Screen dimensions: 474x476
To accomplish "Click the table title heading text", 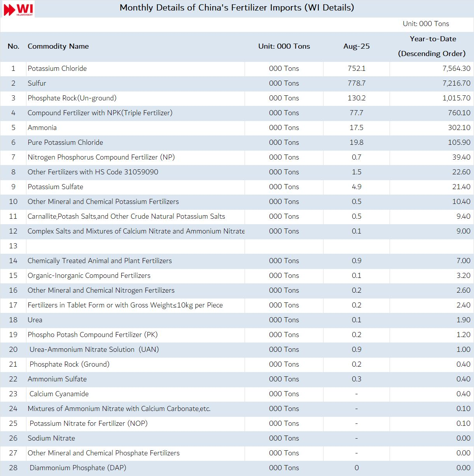I will pyautogui.click(x=236, y=8).
